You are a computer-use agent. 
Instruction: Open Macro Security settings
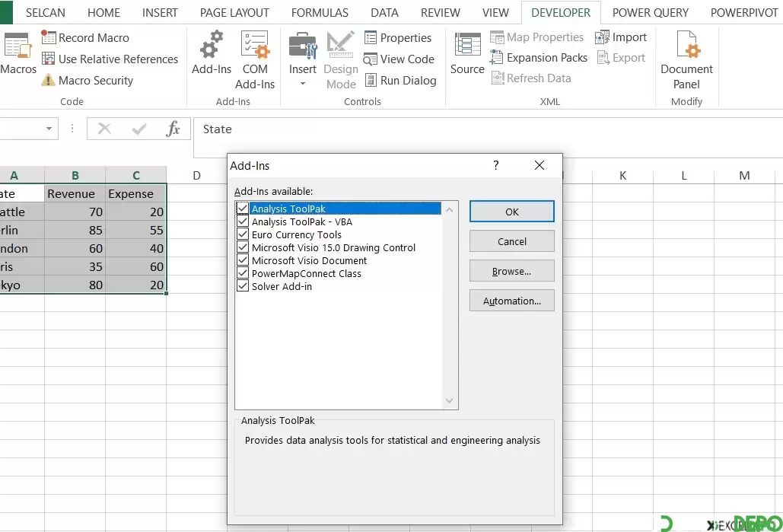pyautogui.click(x=88, y=81)
